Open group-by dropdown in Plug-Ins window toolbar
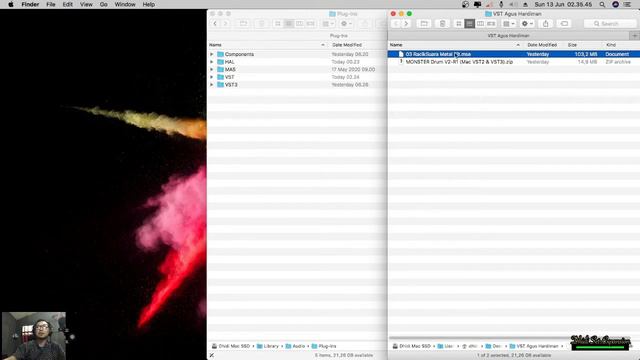The image size is (640, 360). point(328,24)
